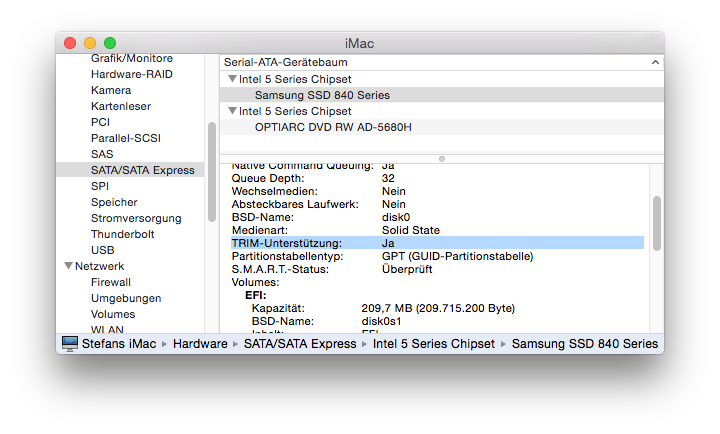The width and height of the screenshot is (720, 434).
Task: Select Kartenleser in sidebar
Action: [121, 107]
